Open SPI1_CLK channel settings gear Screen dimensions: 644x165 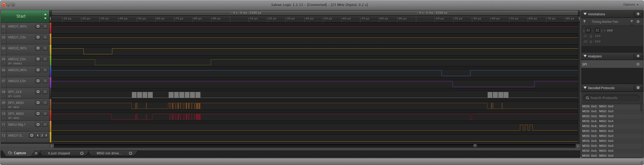(x=38, y=92)
